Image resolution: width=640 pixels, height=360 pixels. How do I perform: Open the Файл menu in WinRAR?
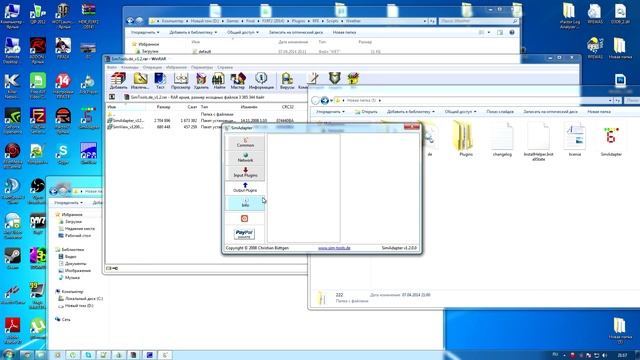111,67
